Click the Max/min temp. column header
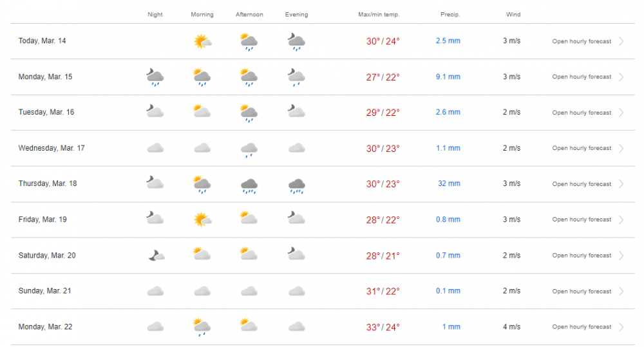The image size is (644, 347). 379,14
